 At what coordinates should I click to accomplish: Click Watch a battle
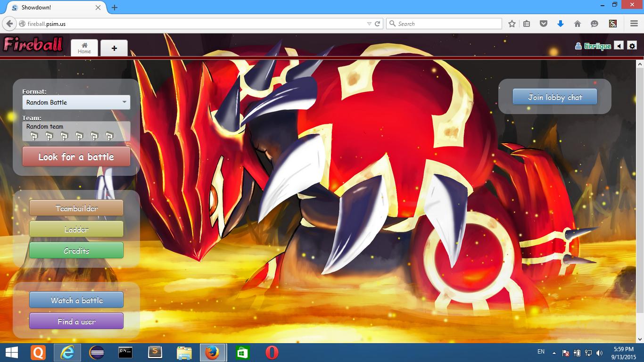click(x=76, y=300)
